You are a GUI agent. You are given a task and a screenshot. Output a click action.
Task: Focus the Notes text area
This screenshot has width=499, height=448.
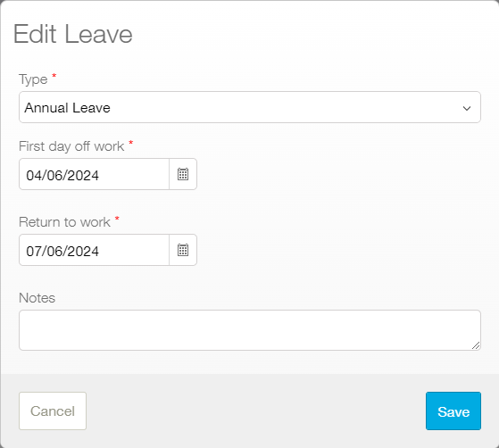tap(250, 330)
